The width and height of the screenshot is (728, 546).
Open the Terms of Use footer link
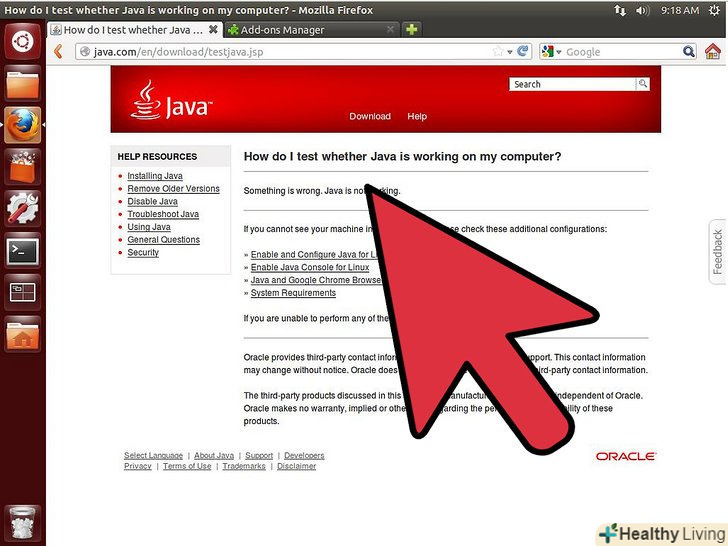(187, 466)
